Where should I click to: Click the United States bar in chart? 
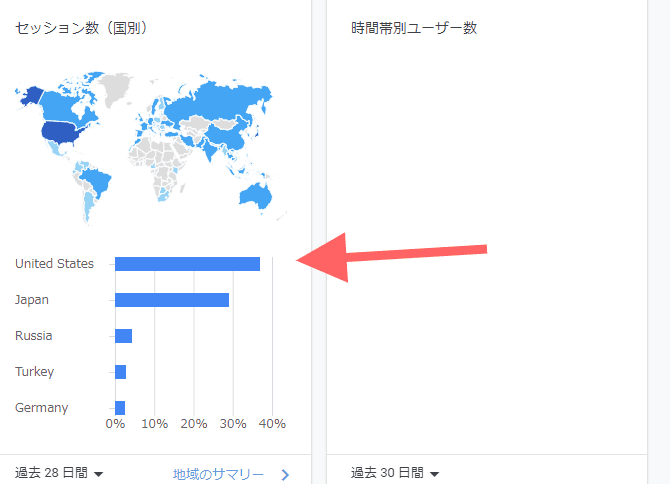click(x=187, y=264)
